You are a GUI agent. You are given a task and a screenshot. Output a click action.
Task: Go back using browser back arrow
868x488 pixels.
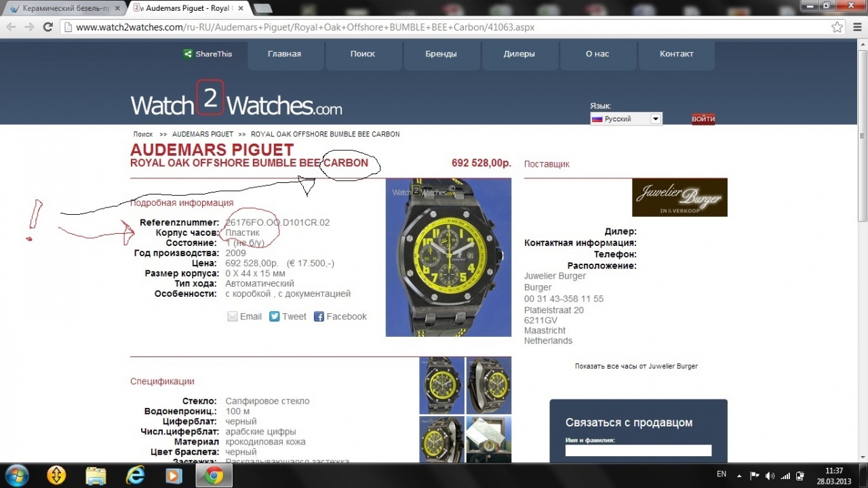(11, 27)
